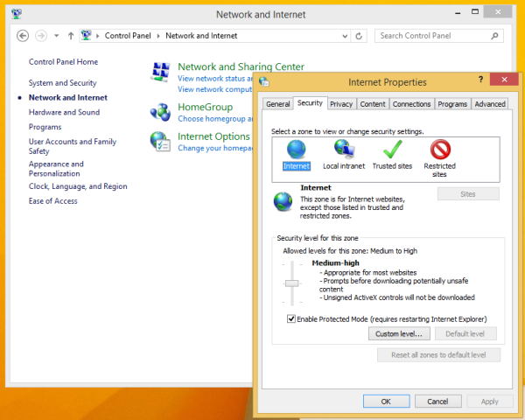Click the Search Control Panel field
Viewport: 525px width, 420px height.
point(437,36)
